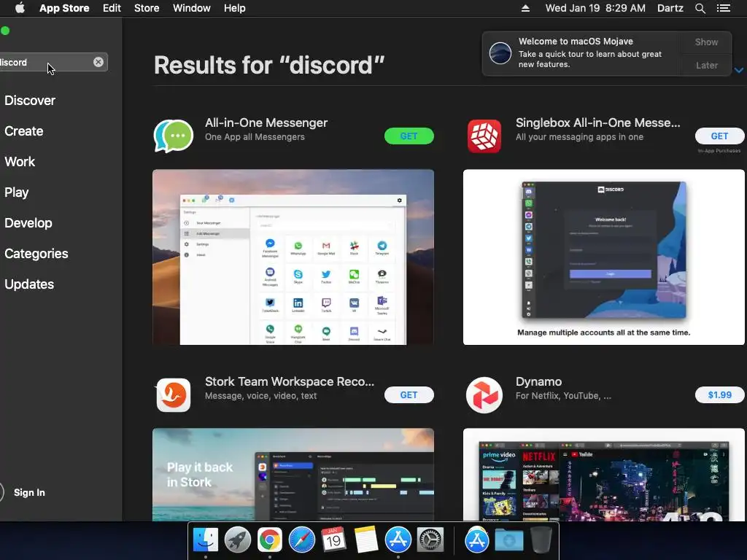Image resolution: width=747 pixels, height=560 pixels.
Task: Click the date and time in menu bar
Action: [x=595, y=8]
